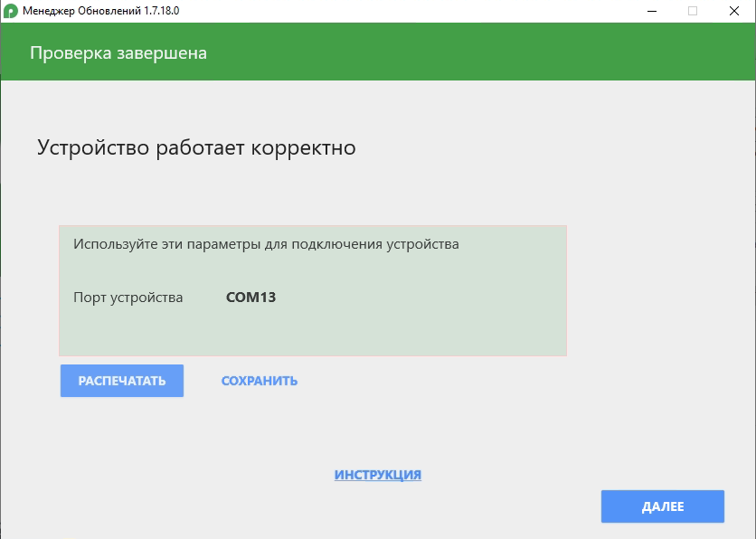This screenshot has height=539, width=756.
Task: Click СОХРАНИТЬ to save the parameters
Action: click(260, 381)
